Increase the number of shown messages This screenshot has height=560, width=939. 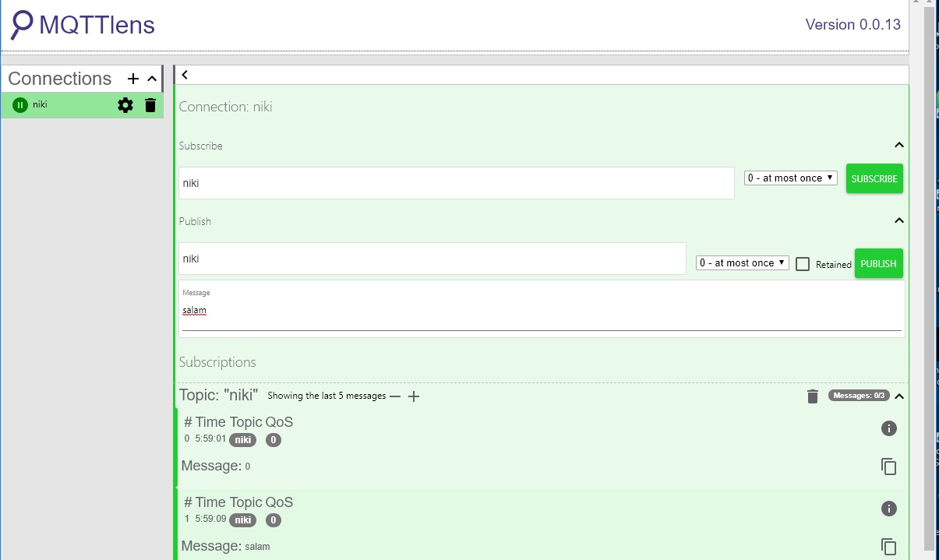tap(414, 396)
